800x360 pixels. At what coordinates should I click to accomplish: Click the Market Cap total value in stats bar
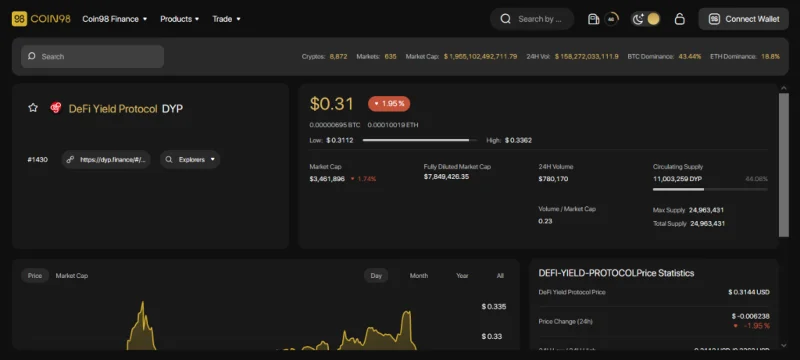(x=480, y=57)
